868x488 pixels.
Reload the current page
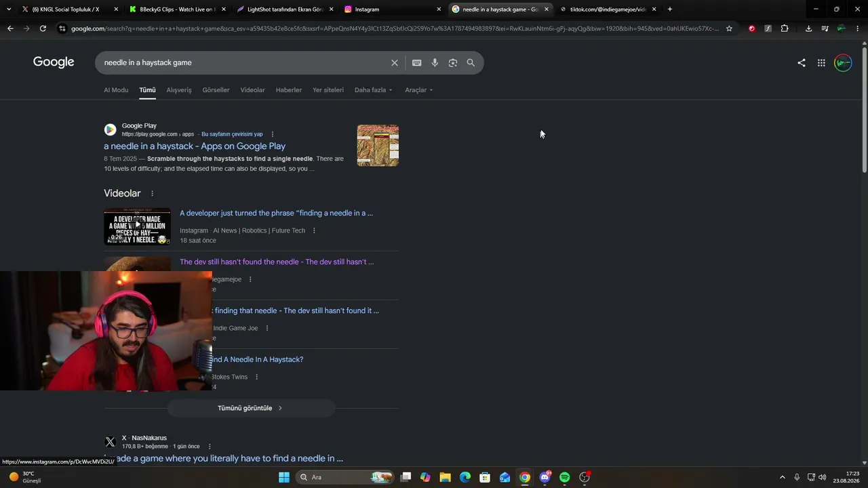point(43,28)
